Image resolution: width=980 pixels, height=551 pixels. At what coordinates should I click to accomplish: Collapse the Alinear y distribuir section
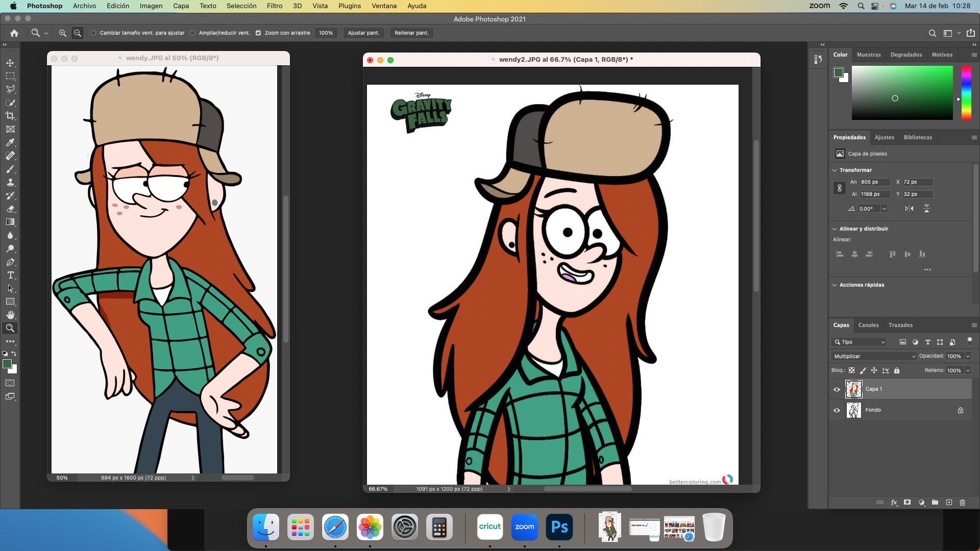835,229
